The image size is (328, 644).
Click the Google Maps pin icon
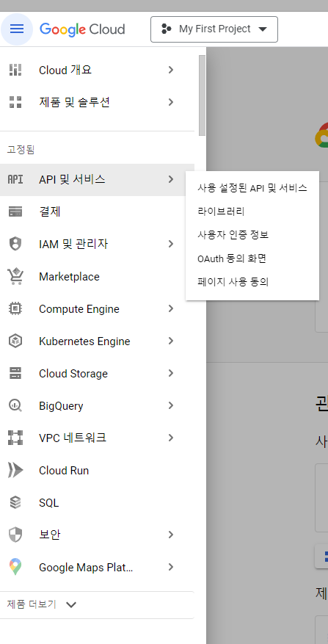pyautogui.click(x=15, y=567)
